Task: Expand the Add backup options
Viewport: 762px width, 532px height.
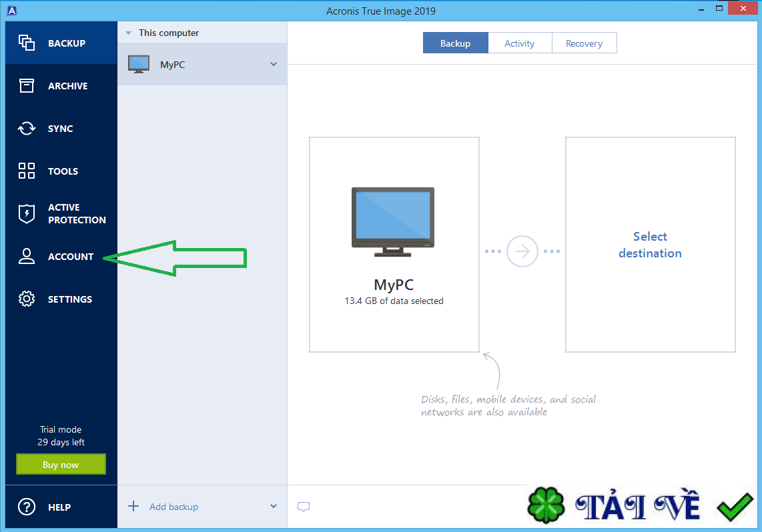Action: pos(273,507)
